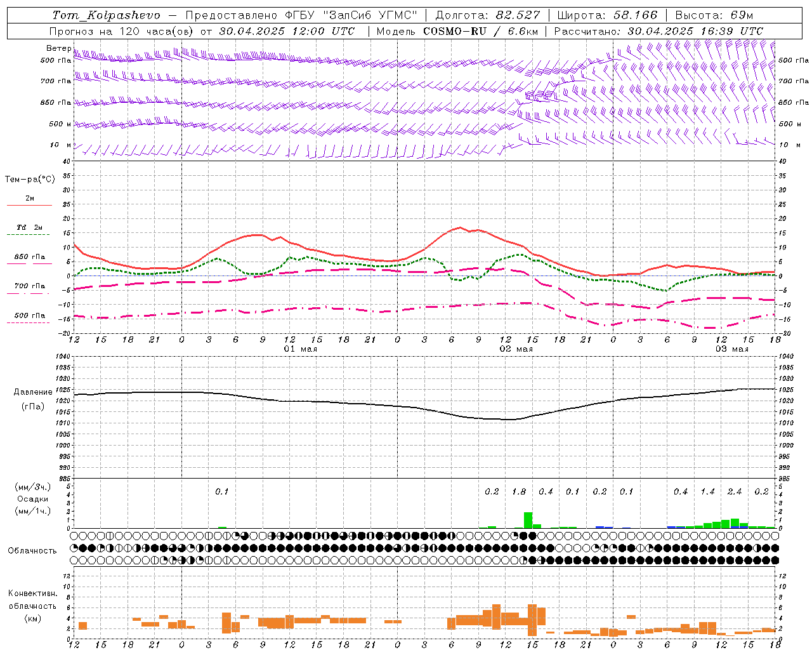Viewport: 812px width, 650px height.
Task: Select the '850 гПа' temperature legend entry
Action: (29, 257)
